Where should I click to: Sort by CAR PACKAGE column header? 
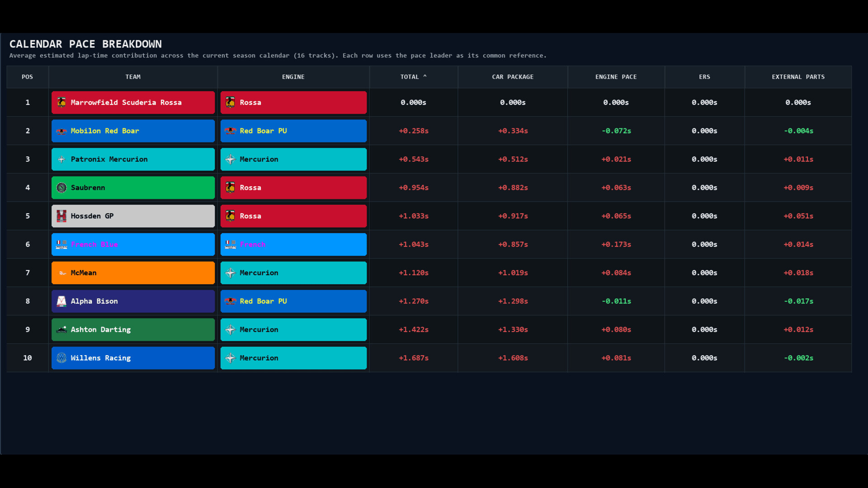click(x=513, y=77)
